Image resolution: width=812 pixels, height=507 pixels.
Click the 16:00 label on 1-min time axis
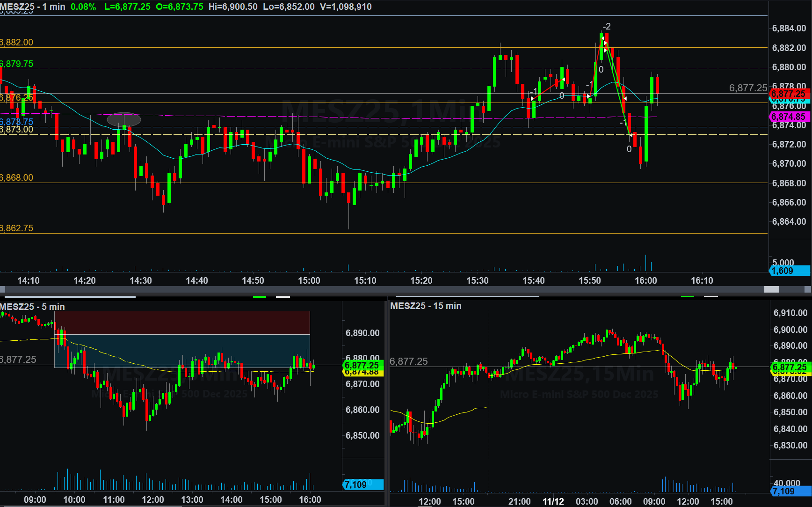645,280
